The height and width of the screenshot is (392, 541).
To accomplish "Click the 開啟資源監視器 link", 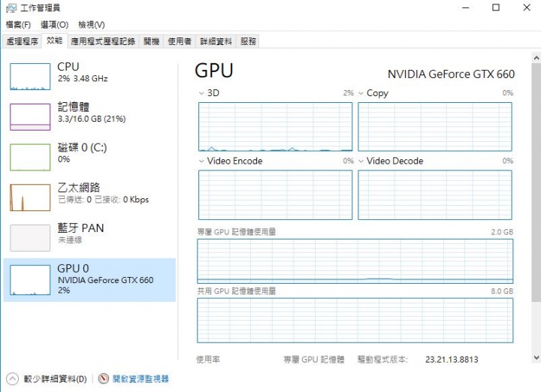I will tap(141, 379).
